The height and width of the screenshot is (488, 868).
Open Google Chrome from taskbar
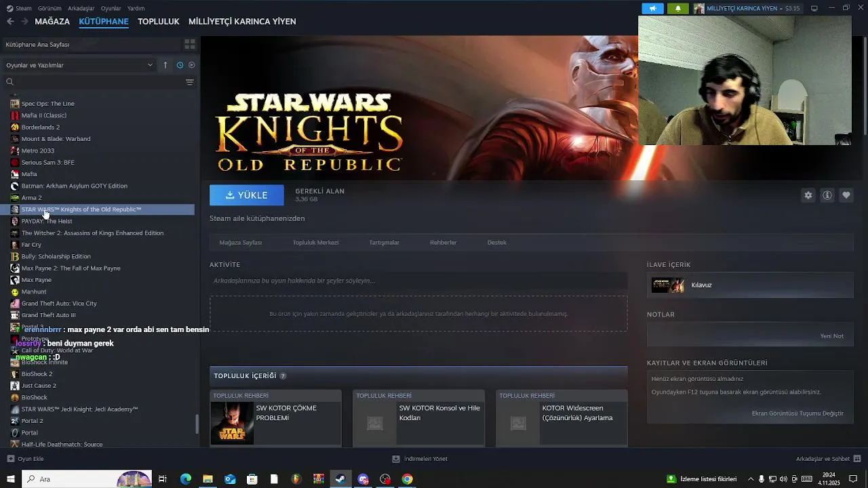tap(407, 479)
